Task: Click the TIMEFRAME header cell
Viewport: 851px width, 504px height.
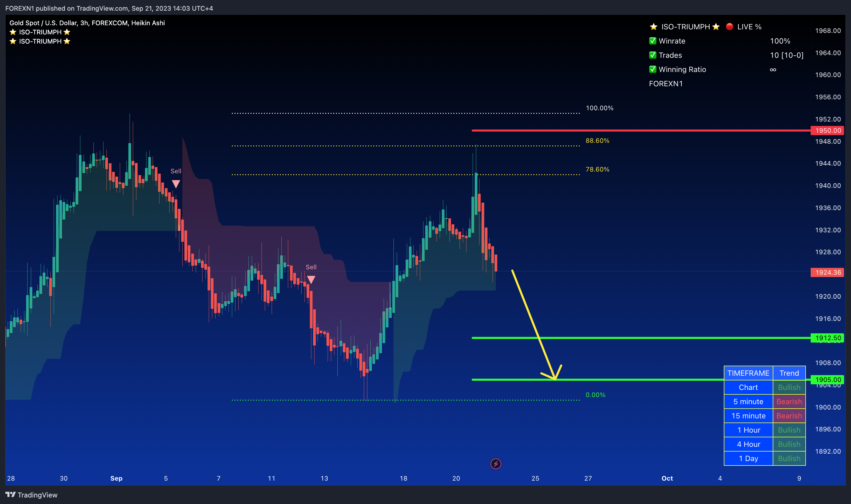Action: click(x=748, y=373)
